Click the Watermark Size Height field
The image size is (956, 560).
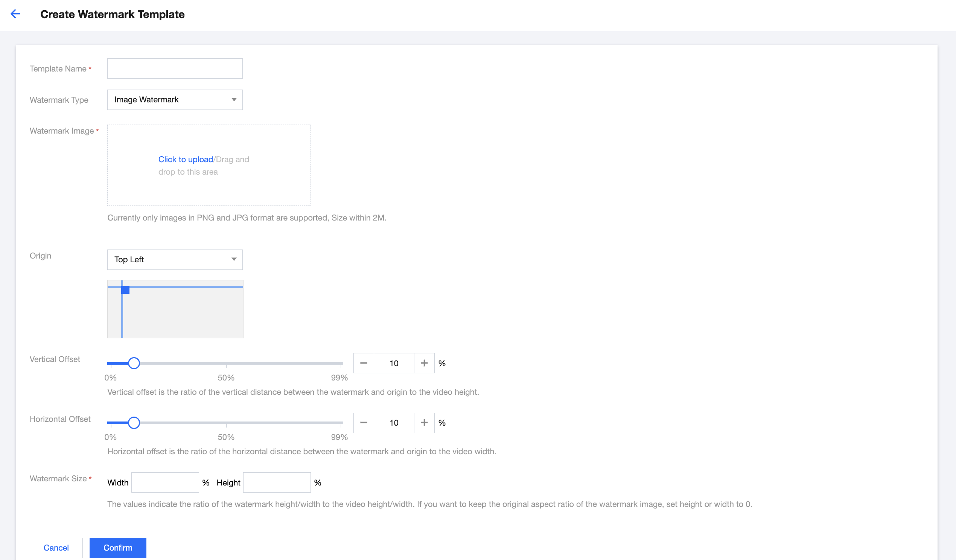click(x=277, y=482)
